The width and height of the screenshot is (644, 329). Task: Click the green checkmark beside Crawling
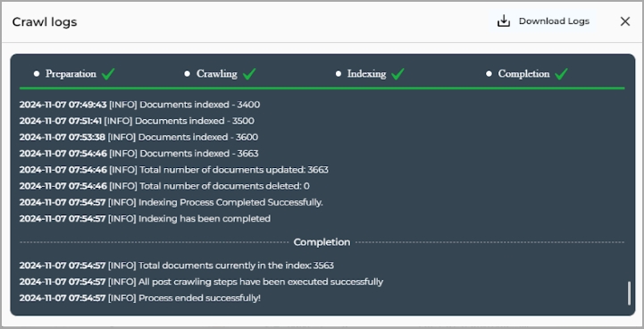pos(249,73)
